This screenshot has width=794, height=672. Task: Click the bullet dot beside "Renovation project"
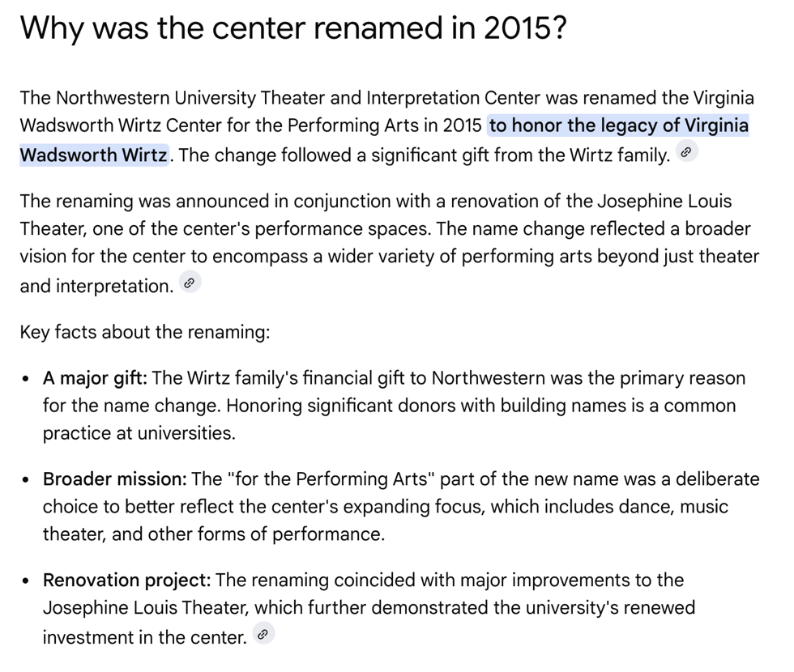[28, 581]
